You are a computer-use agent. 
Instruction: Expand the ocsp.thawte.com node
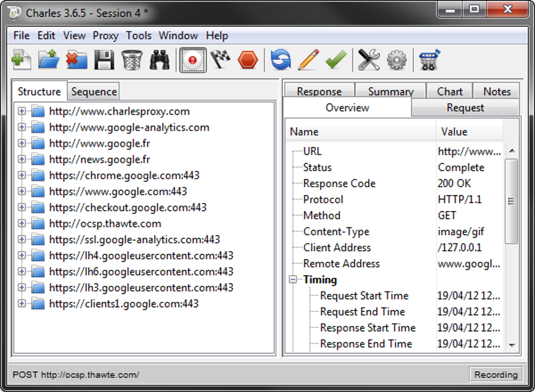[22, 223]
